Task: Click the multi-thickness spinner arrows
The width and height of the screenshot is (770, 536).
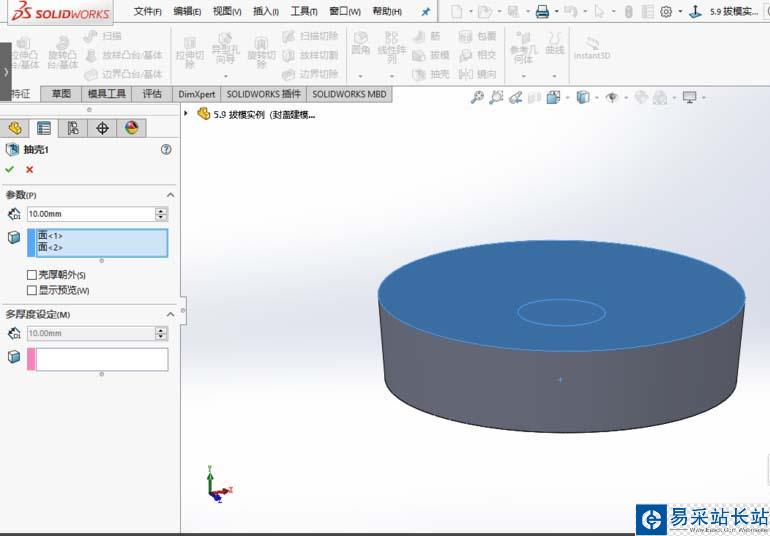Action: point(161,333)
